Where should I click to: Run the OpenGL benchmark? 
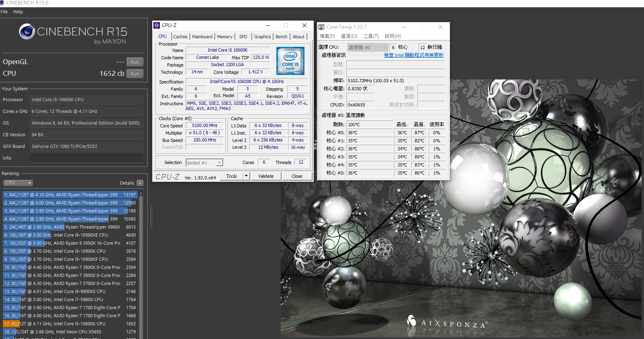click(135, 62)
